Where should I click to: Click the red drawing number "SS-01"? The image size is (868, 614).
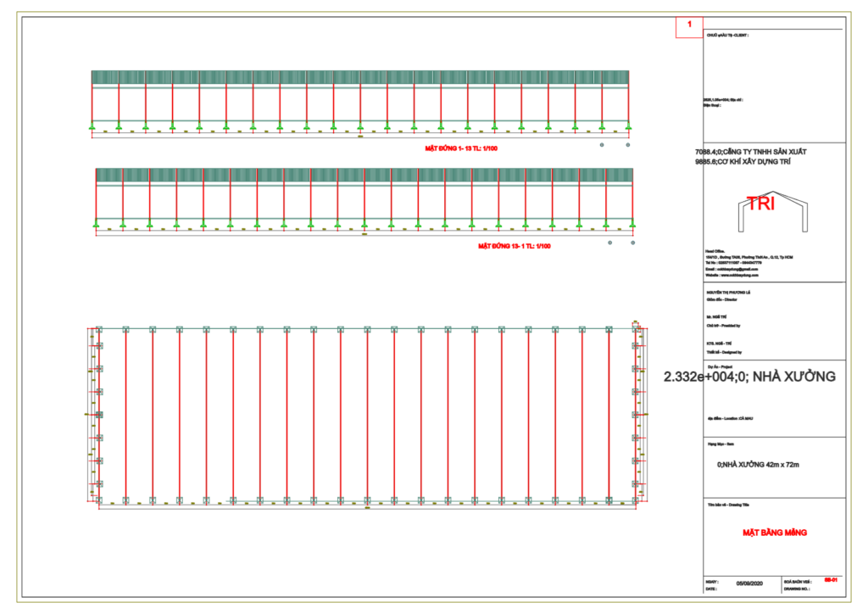coord(831,580)
